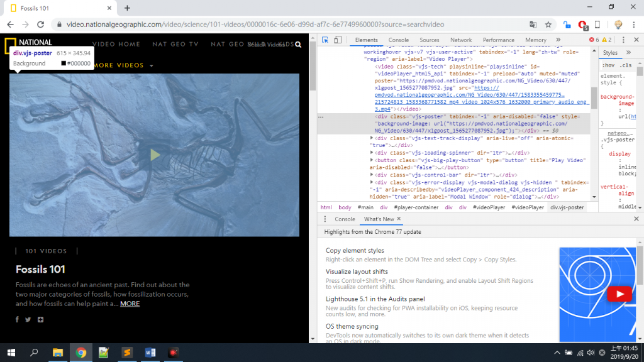The height and width of the screenshot is (362, 644).
Task: Play the Fossils 101 video
Action: tap(155, 155)
